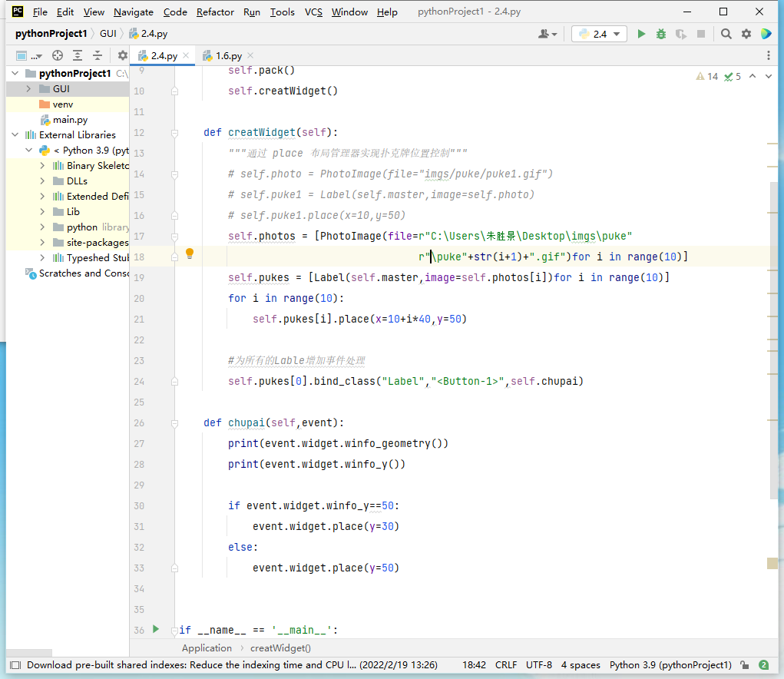Viewport: 784px width, 679px height.
Task: Fold the creatWidget method at line 12
Action: tap(174, 133)
